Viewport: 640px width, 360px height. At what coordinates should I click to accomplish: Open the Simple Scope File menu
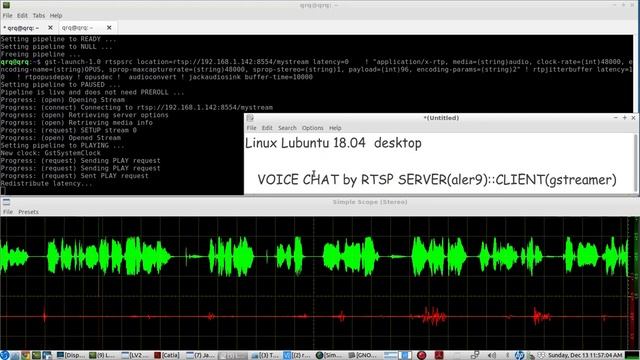[8, 212]
